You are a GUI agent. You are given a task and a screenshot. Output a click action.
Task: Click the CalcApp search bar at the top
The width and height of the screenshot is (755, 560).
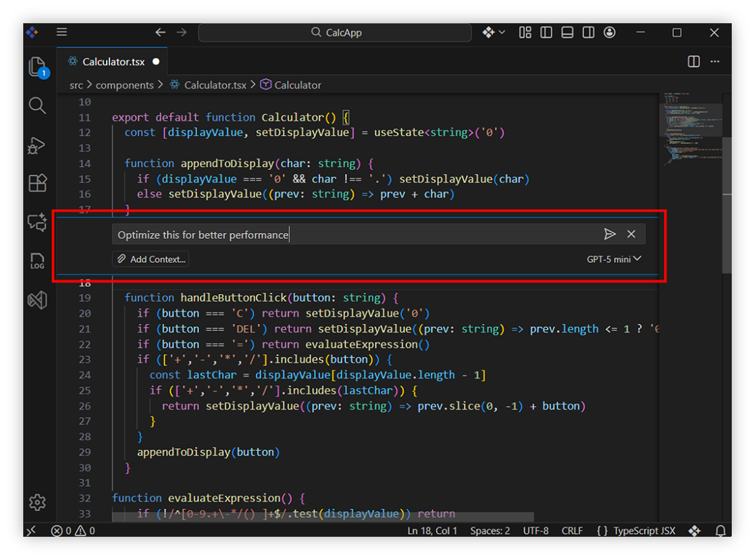(x=335, y=32)
